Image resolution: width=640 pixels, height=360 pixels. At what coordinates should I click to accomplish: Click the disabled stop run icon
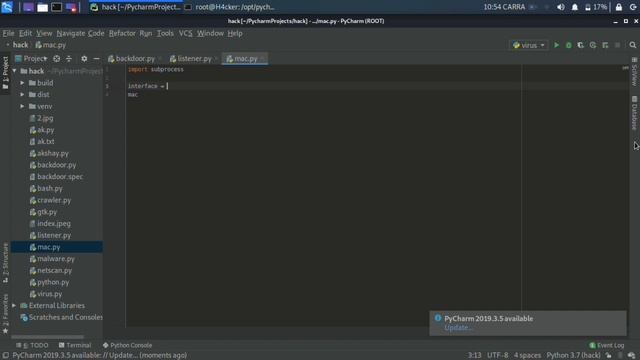click(617, 45)
